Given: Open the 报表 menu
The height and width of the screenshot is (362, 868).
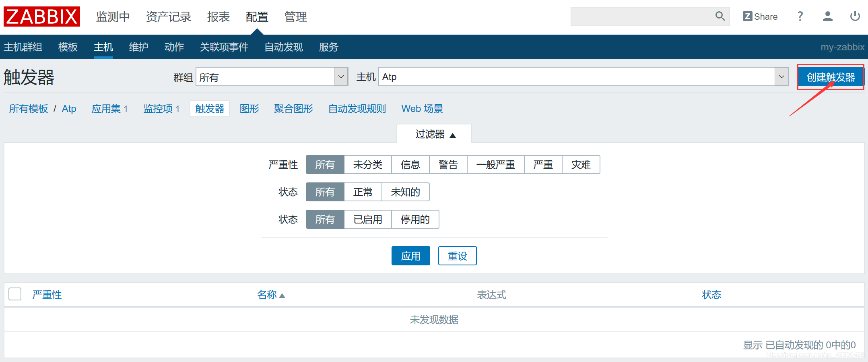Looking at the screenshot, I should [x=219, y=17].
